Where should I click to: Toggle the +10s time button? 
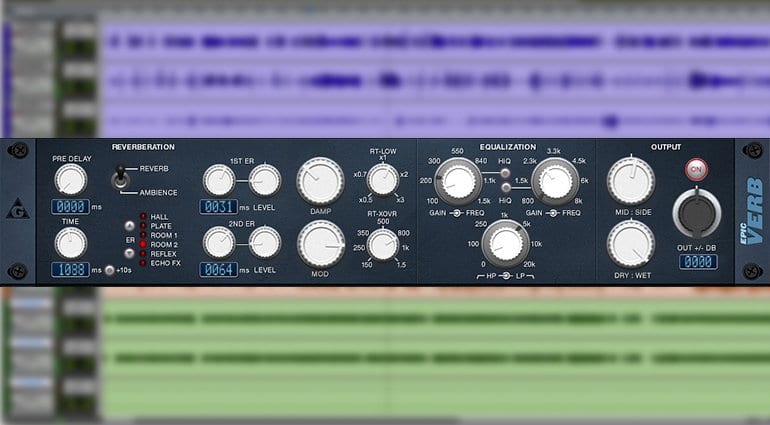(x=110, y=270)
